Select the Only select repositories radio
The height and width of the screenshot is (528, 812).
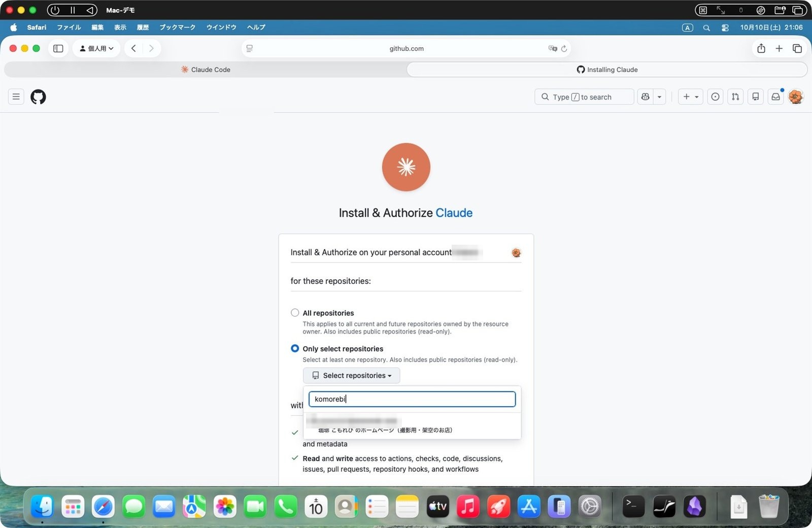(x=295, y=348)
